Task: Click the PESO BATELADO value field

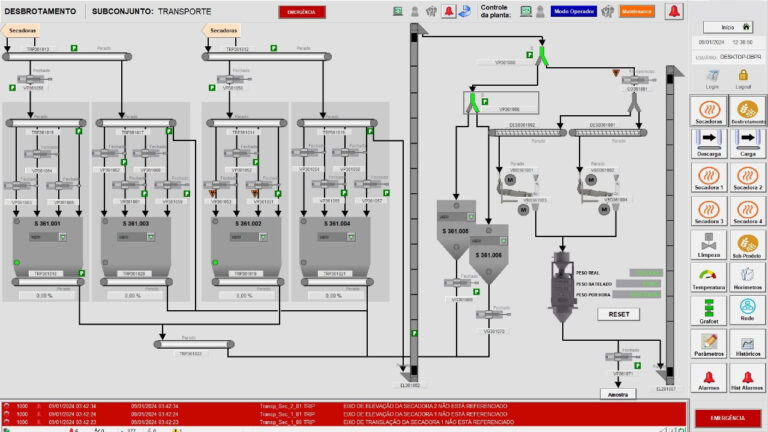Action: [639, 284]
